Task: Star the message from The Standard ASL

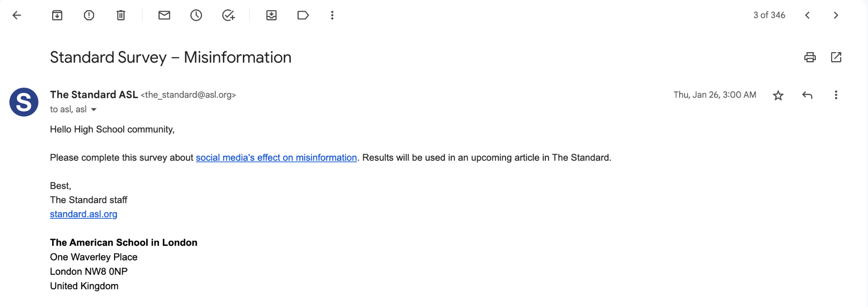Action: click(778, 95)
